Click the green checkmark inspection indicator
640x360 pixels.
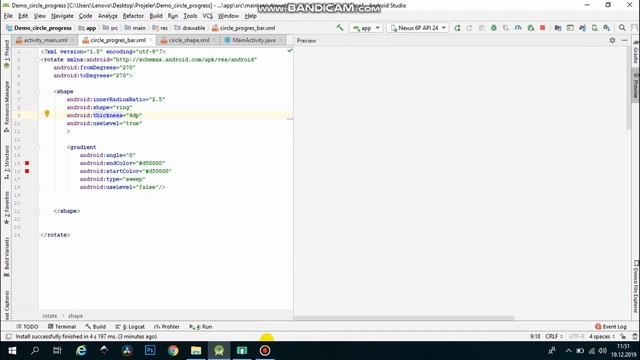[289, 51]
